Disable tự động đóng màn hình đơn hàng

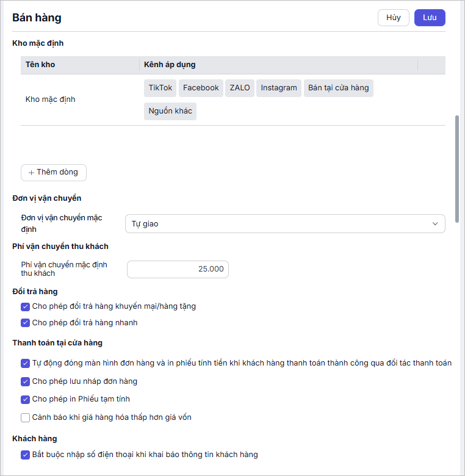(x=26, y=363)
